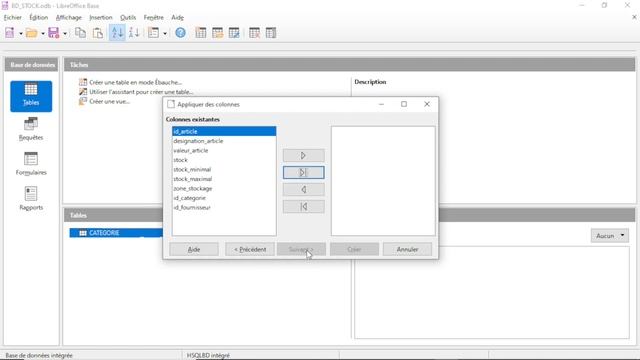Select Requêtes in the database pane
The width and height of the screenshot is (640, 360).
click(x=31, y=129)
